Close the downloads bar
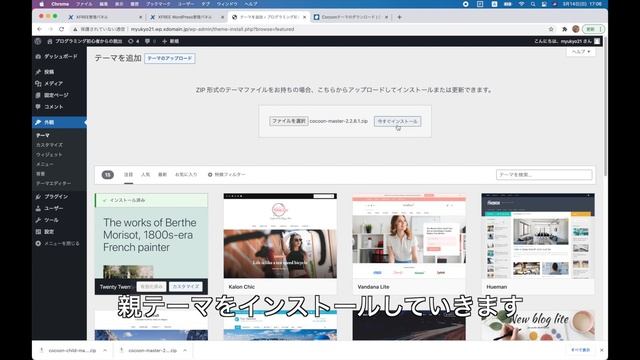The image size is (640, 360). [x=602, y=350]
